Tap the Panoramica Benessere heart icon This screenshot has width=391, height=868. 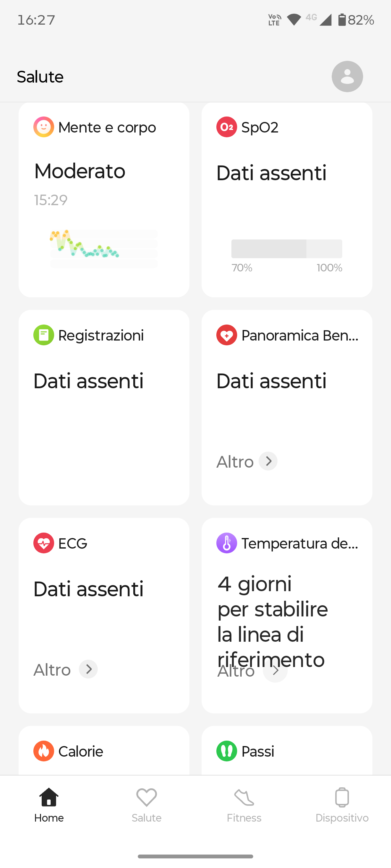click(x=226, y=335)
